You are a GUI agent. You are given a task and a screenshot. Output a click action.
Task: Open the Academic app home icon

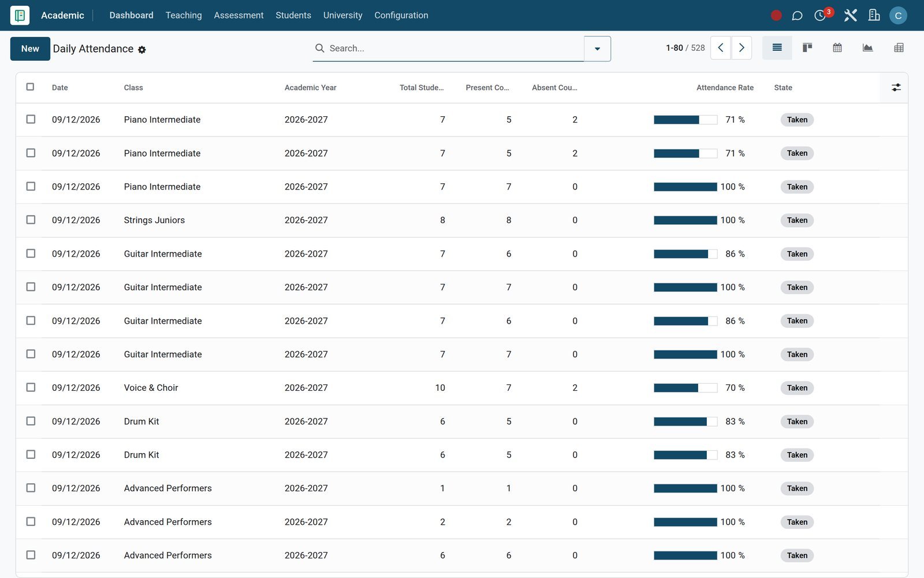20,16
